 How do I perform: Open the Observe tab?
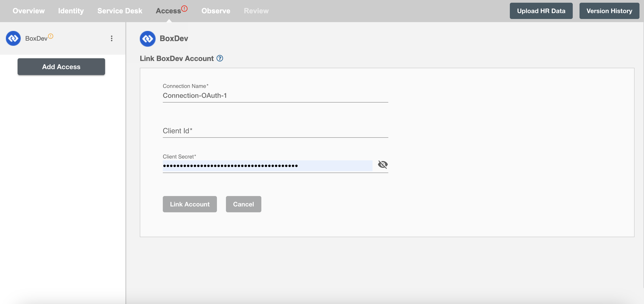tap(216, 11)
